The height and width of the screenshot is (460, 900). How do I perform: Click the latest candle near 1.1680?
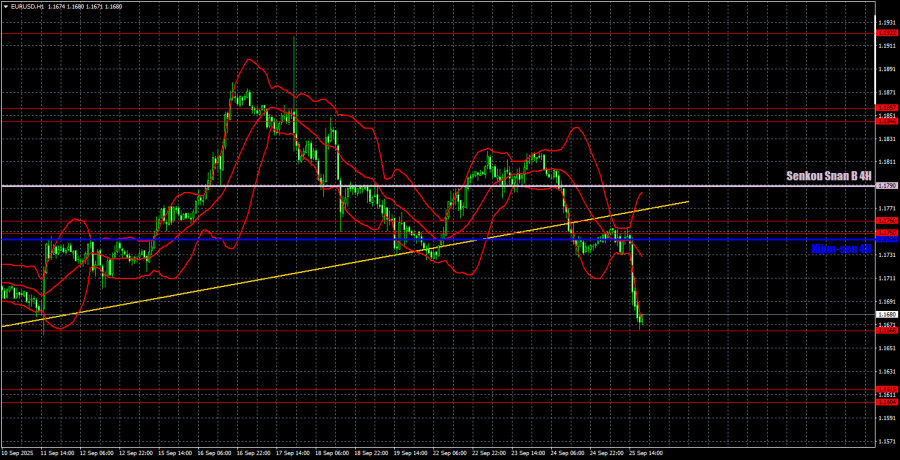[641, 320]
